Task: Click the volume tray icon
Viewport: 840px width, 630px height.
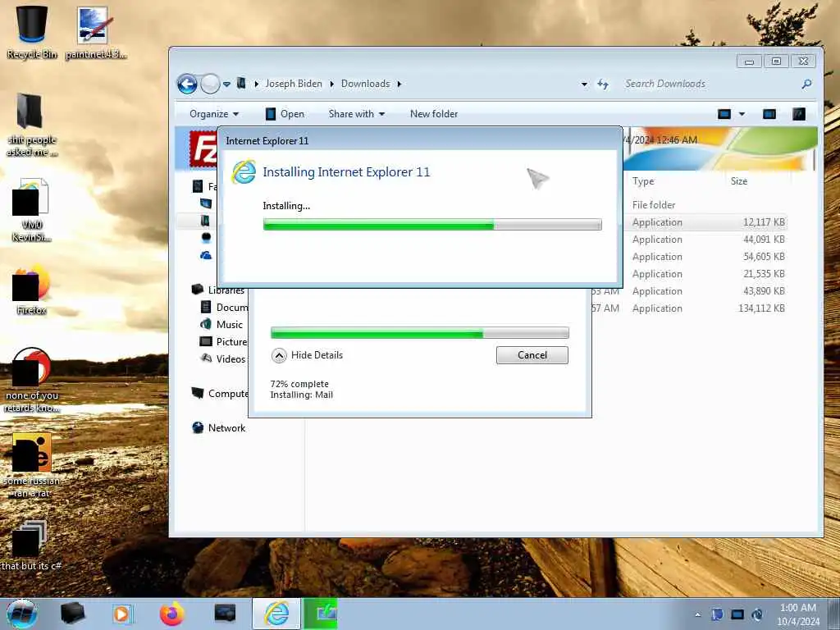Action: (x=757, y=614)
